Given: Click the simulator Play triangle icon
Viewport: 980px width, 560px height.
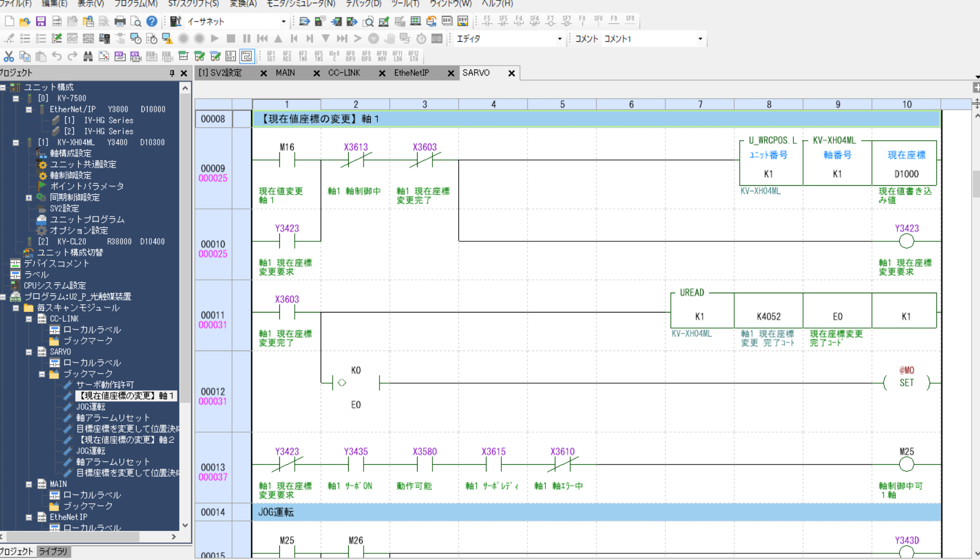Looking at the screenshot, I should [215, 39].
